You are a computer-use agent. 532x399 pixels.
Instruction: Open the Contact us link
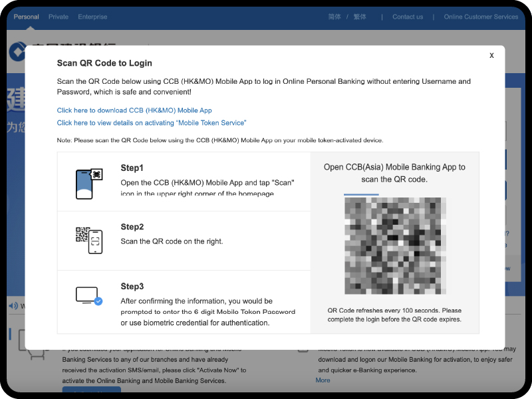[408, 17]
